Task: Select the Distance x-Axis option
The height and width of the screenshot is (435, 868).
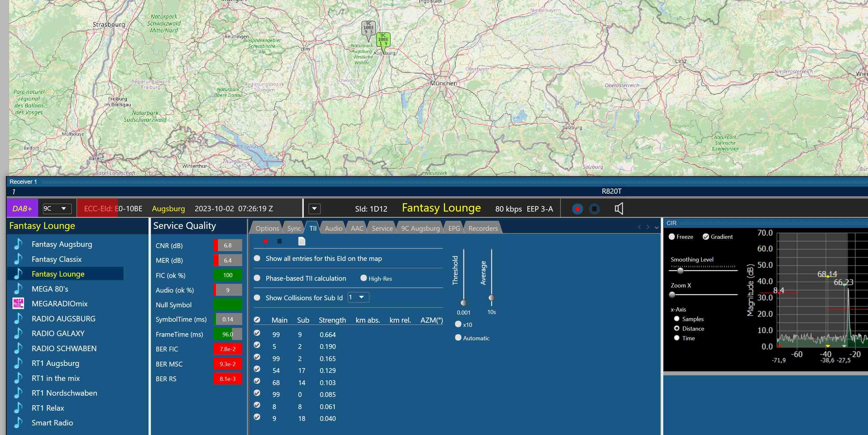Action: (x=677, y=328)
